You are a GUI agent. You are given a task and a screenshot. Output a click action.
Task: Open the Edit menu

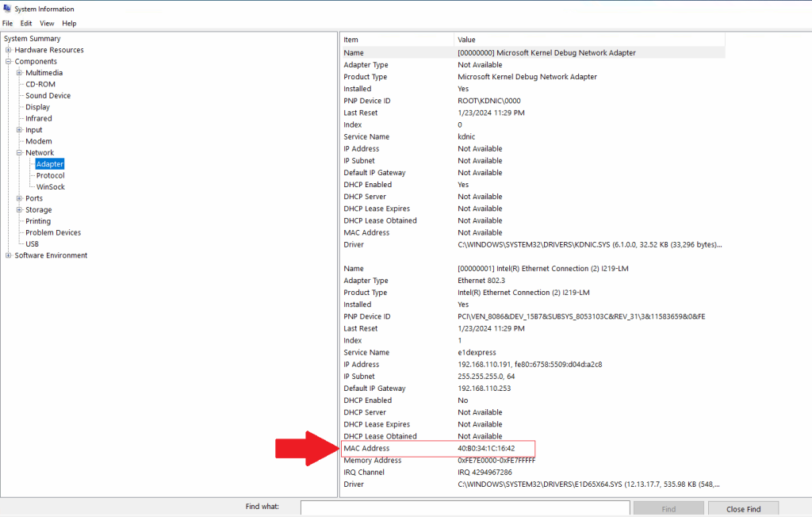(26, 23)
